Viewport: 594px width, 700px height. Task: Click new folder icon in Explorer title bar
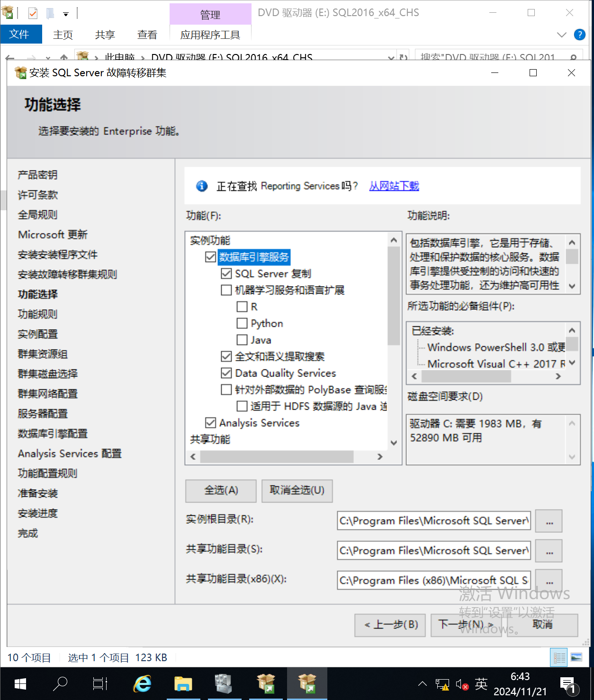(x=50, y=13)
